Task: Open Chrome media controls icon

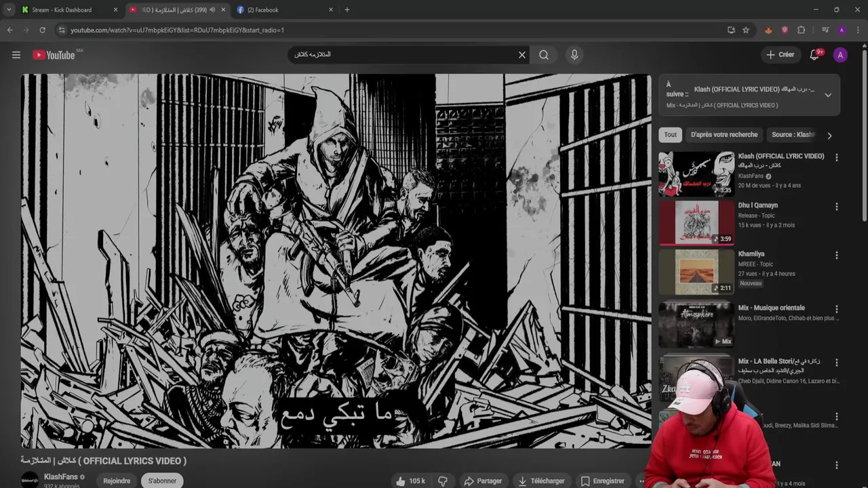Action: [825, 30]
